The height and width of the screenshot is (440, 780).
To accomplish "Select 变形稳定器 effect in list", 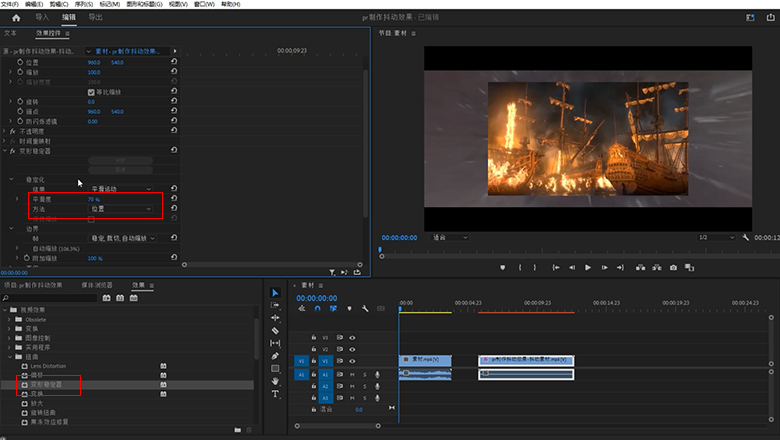I will coord(47,384).
